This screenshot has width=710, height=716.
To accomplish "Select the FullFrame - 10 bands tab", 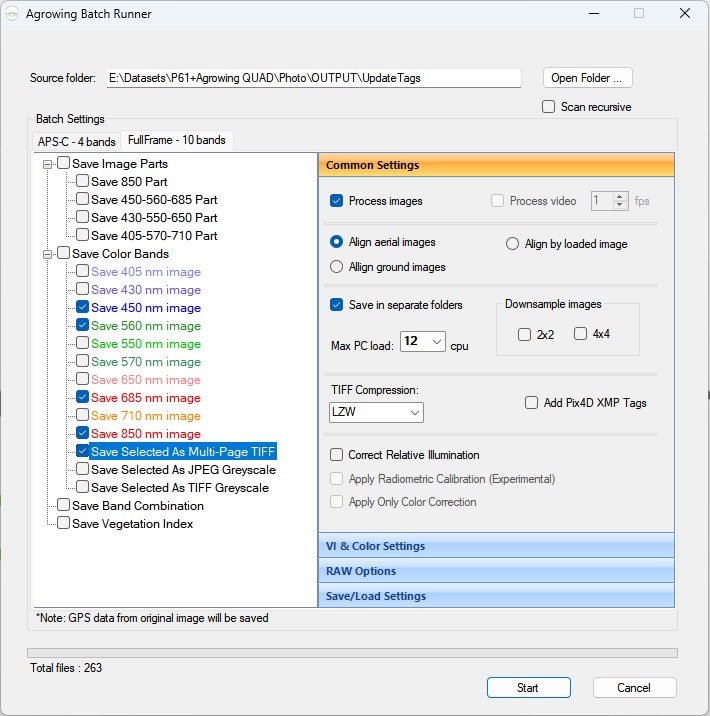I will 177,140.
